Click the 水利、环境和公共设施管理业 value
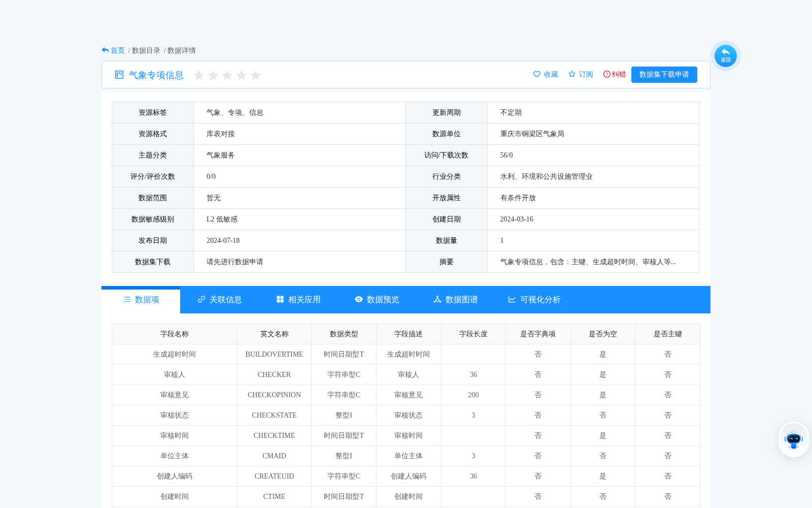 click(547, 177)
